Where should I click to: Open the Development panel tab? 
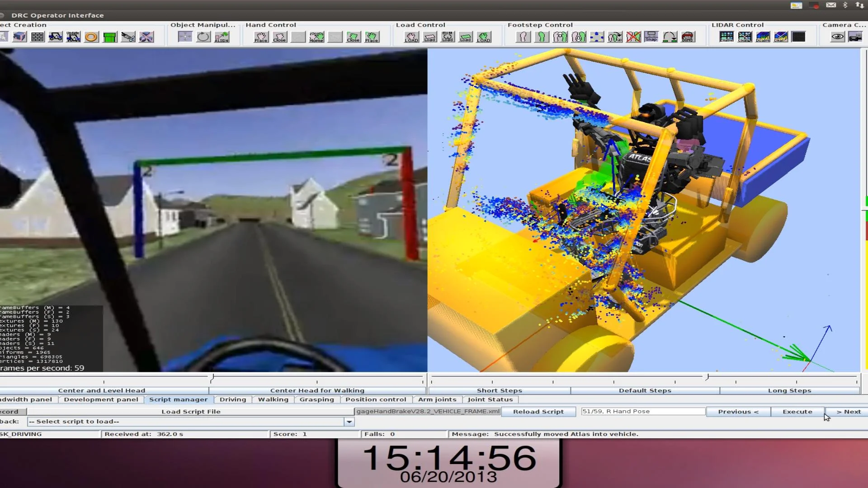click(x=101, y=399)
